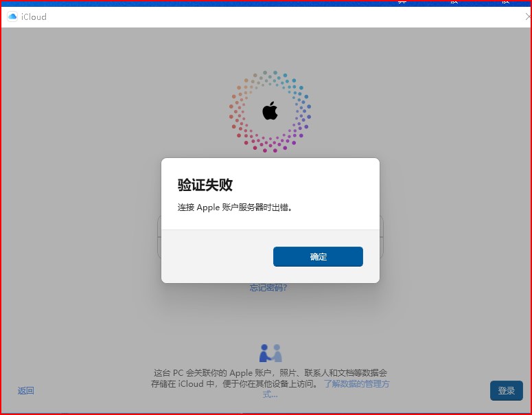Click the two-people handshake privacy icon
This screenshot has width=532, height=415.
point(270,353)
